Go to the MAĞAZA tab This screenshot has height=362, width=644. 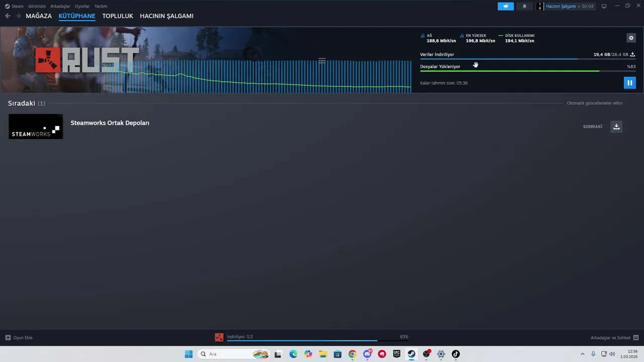coord(39,16)
